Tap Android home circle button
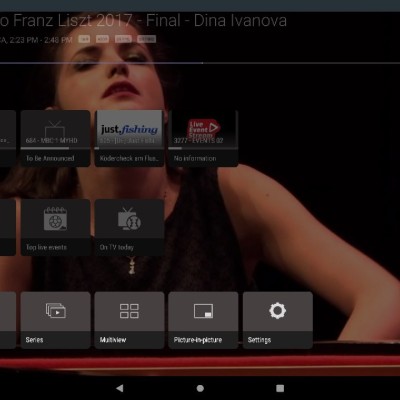 (x=200, y=388)
